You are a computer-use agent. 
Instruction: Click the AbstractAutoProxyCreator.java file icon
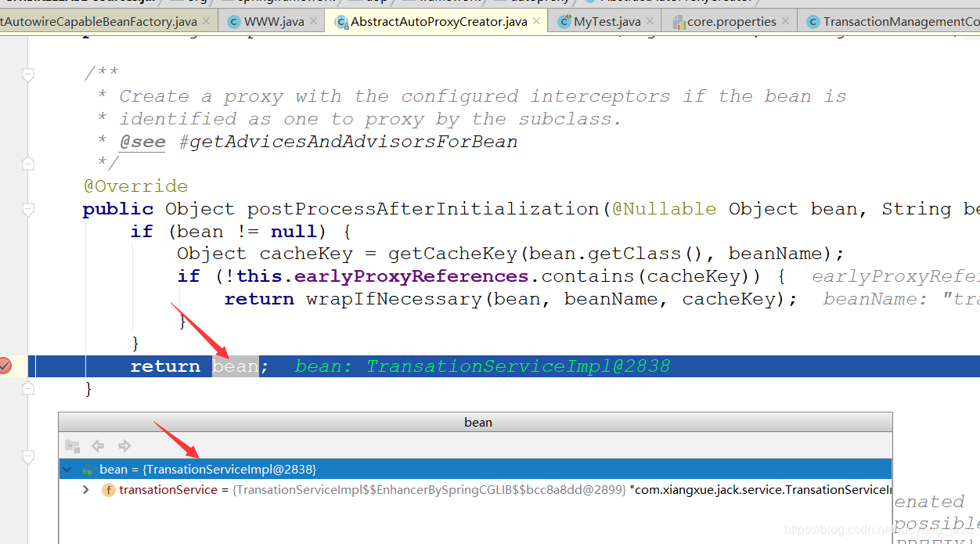tap(341, 22)
